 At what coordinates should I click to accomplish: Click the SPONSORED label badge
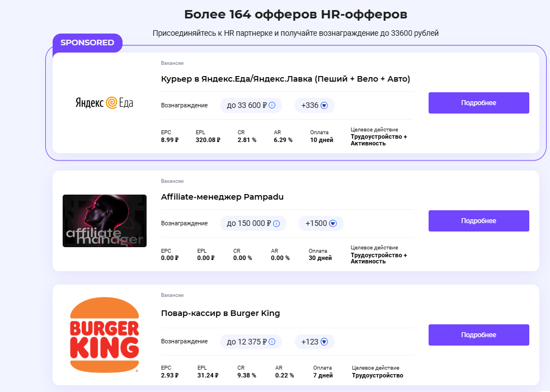87,42
